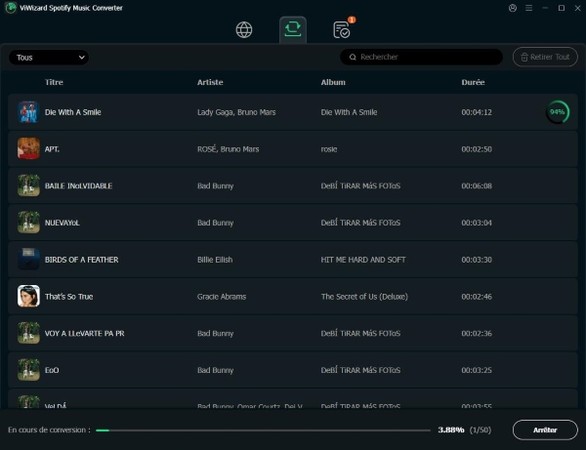Click the overall conversion progress bar

(x=263, y=430)
